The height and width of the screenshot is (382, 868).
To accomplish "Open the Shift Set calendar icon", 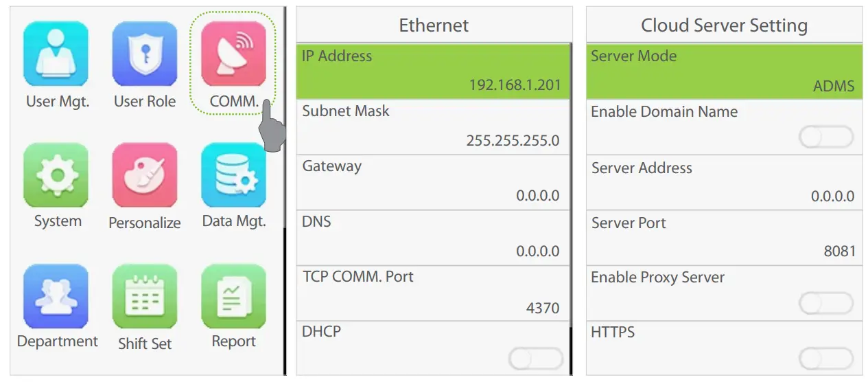I will (x=145, y=296).
